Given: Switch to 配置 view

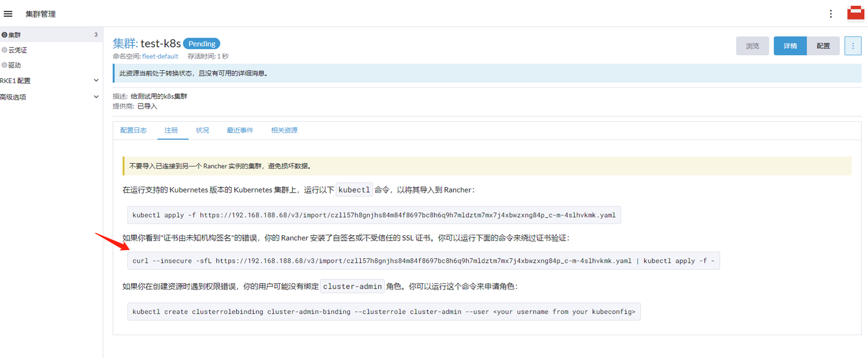Looking at the screenshot, I should point(823,46).
